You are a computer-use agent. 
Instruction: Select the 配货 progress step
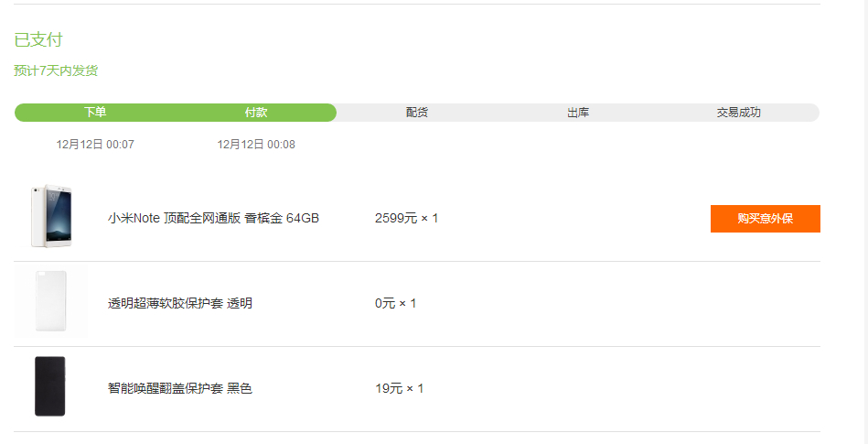pos(417,113)
